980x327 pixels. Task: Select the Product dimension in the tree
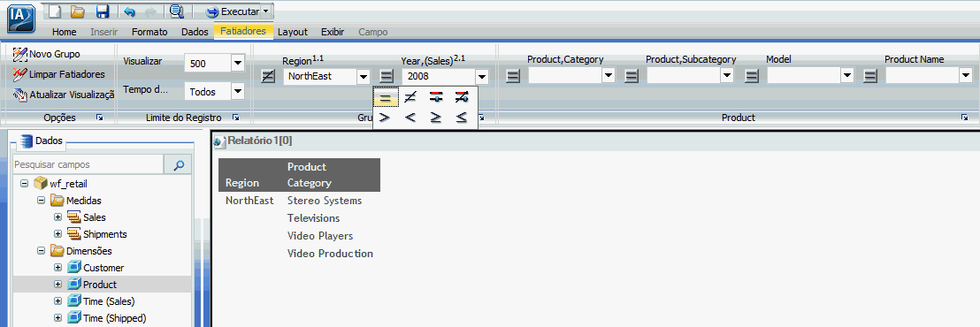coord(100,284)
